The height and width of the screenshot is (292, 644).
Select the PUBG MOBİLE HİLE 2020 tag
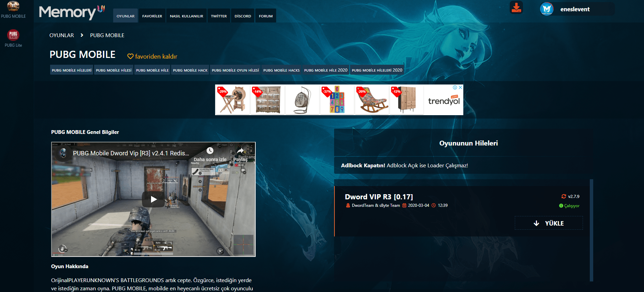pos(326,70)
